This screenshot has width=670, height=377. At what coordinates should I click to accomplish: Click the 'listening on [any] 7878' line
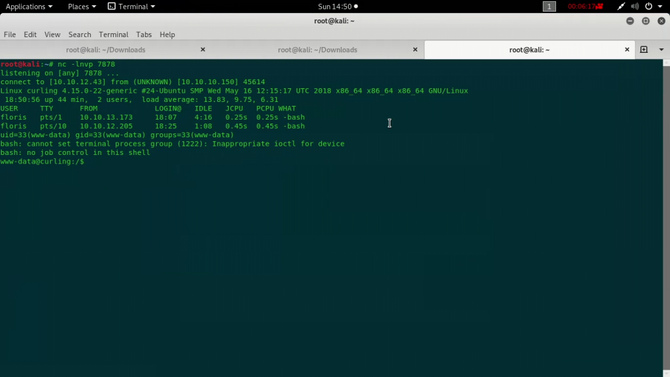59,73
